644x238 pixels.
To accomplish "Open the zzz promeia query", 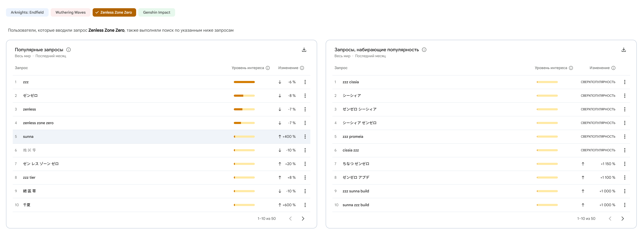I will tap(352, 136).
